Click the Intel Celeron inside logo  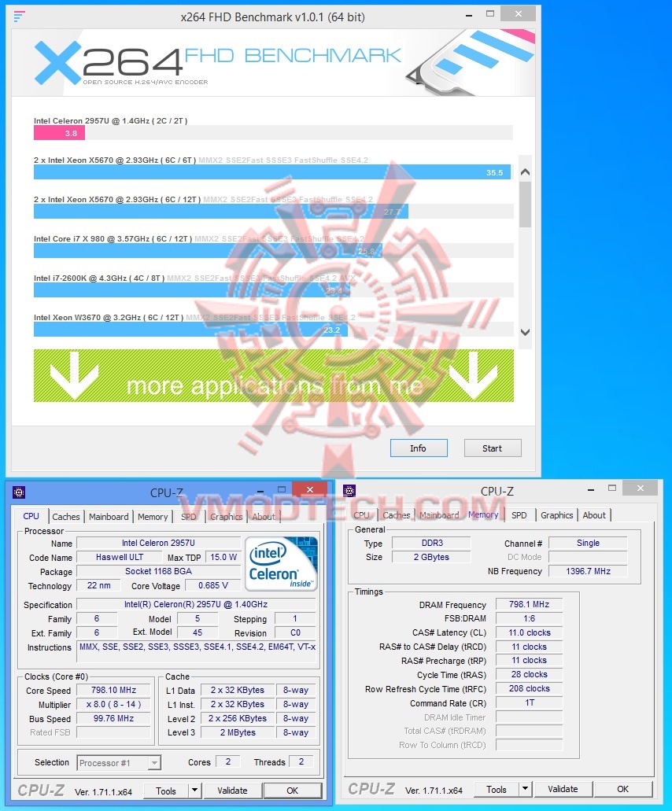(x=281, y=564)
